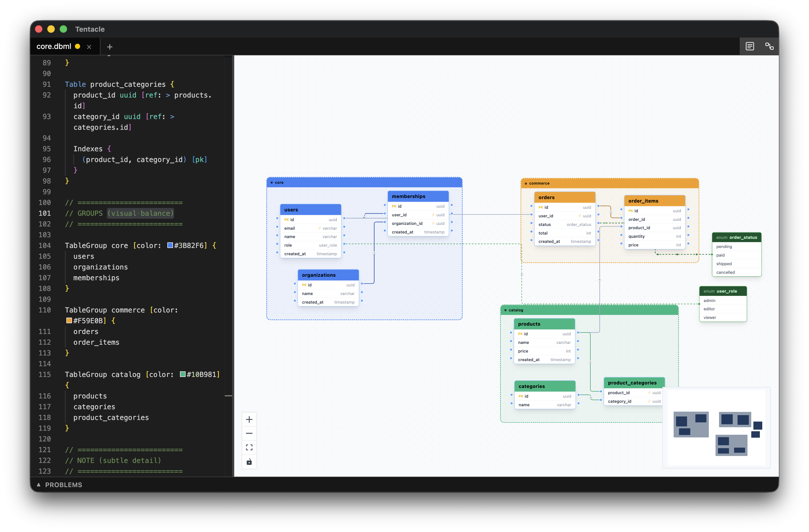
Task: Collapse the commerce group header dot
Action: pyautogui.click(x=526, y=184)
